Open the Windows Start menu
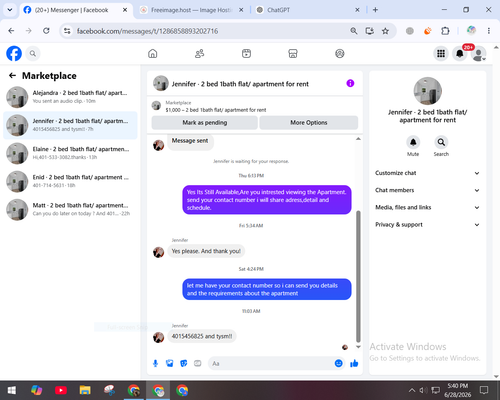The width and height of the screenshot is (500, 400). click(12, 390)
